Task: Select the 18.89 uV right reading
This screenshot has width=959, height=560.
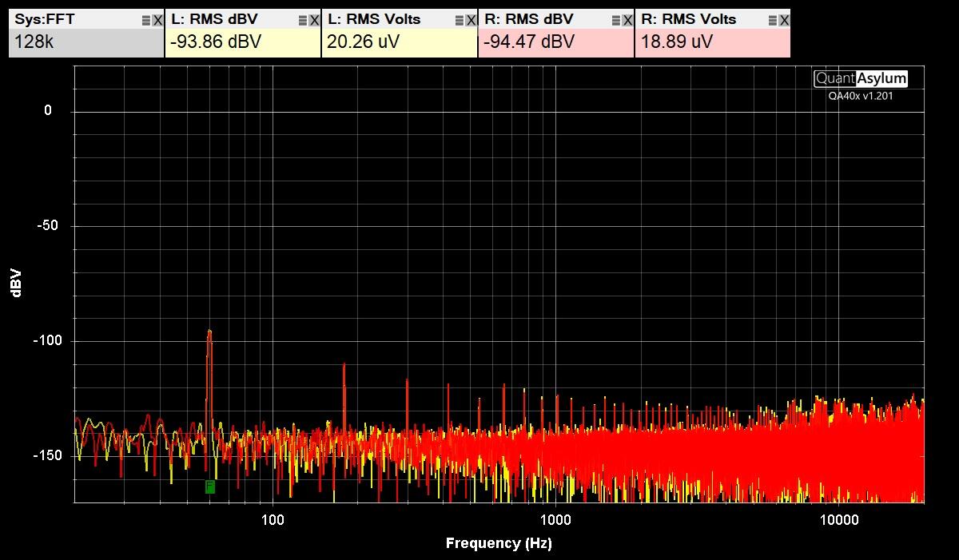Action: coord(676,42)
